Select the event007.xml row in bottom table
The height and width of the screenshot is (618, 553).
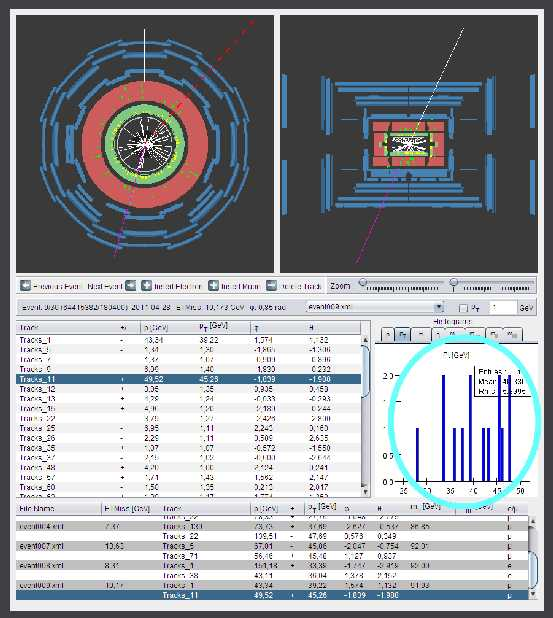point(272,546)
